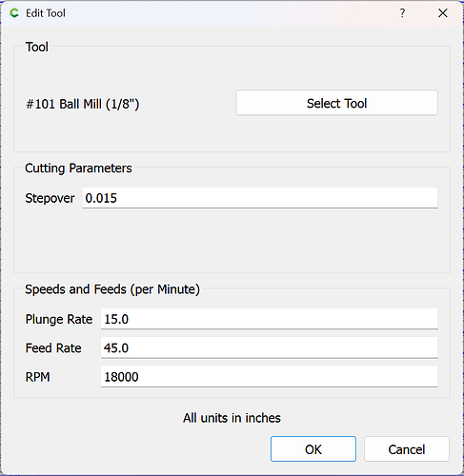Click the Tool group heading
The image size is (464, 476).
pyautogui.click(x=37, y=47)
